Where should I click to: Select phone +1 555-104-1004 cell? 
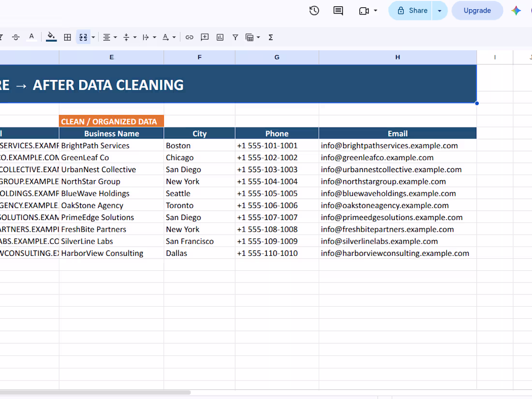tap(277, 181)
